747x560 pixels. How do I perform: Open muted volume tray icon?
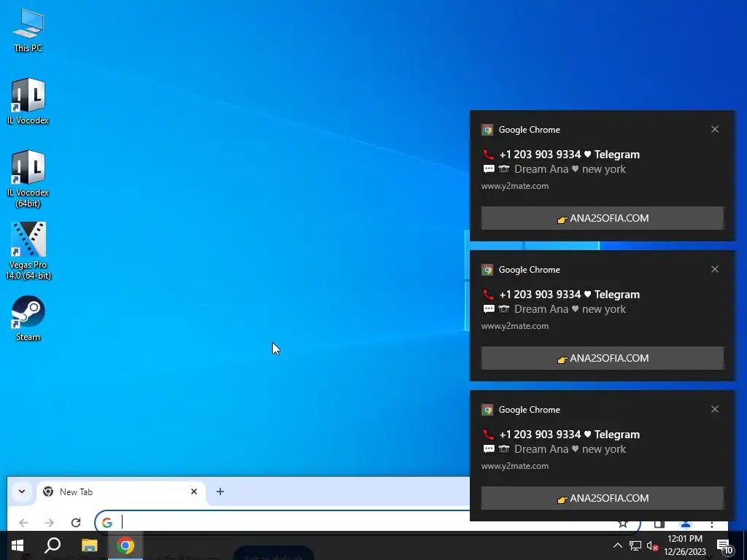click(x=652, y=545)
